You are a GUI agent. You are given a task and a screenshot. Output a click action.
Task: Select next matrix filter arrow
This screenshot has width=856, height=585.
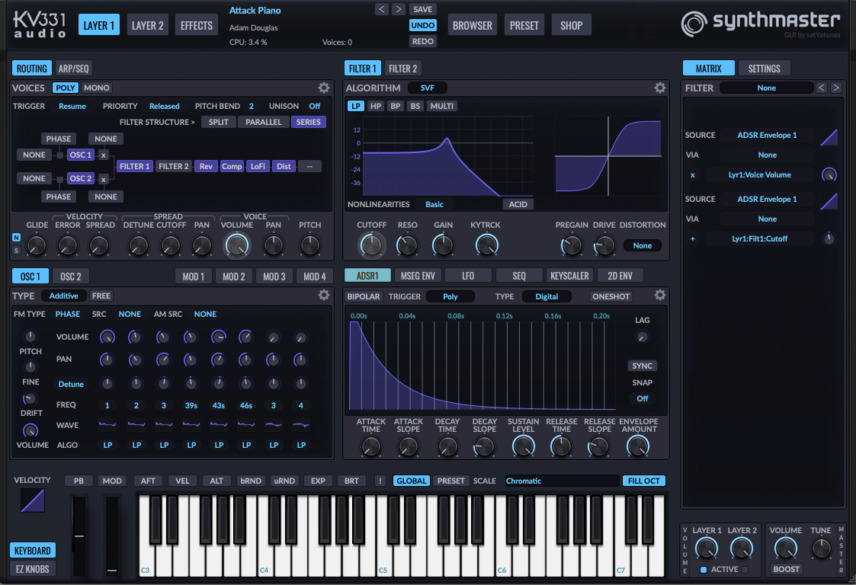click(x=836, y=88)
